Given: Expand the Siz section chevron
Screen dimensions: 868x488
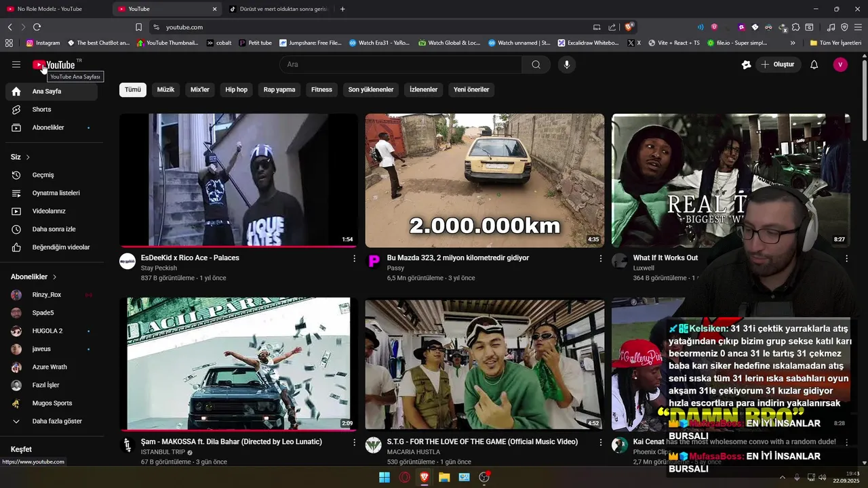Looking at the screenshot, I should pyautogui.click(x=28, y=157).
